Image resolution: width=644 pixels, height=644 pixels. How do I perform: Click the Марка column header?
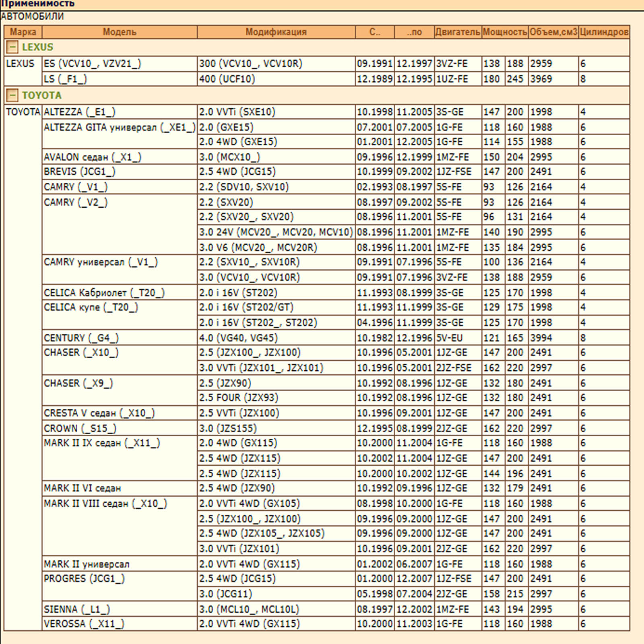23,32
